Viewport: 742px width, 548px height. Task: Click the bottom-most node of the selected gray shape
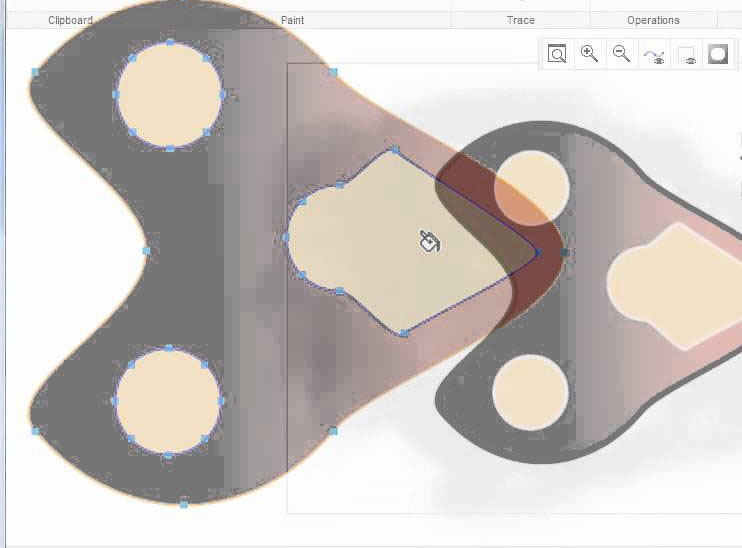[x=184, y=504]
